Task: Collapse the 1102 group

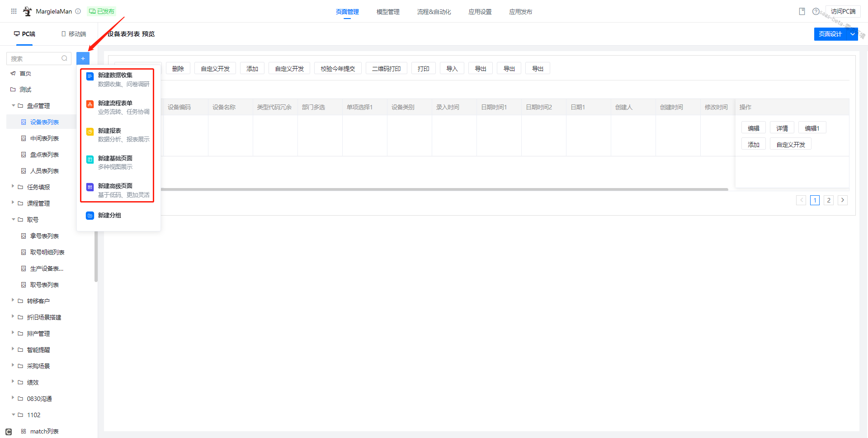Action: [x=13, y=414]
